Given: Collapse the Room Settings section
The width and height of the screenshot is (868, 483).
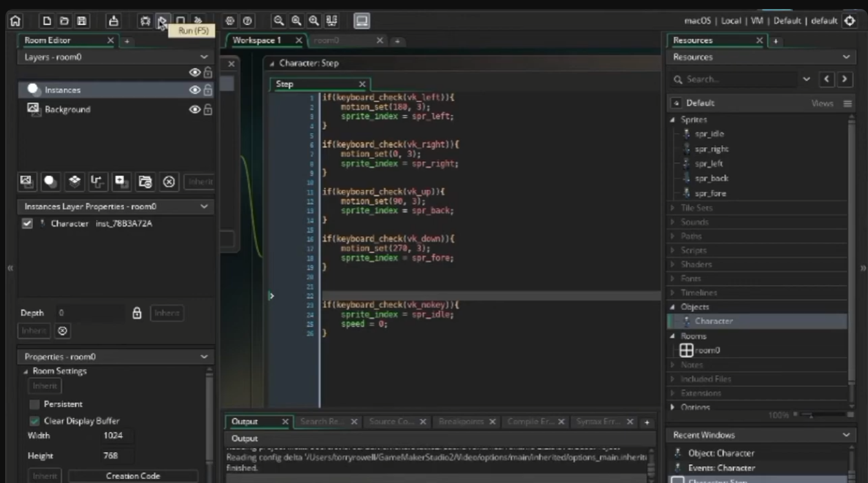Looking at the screenshot, I should 26,371.
